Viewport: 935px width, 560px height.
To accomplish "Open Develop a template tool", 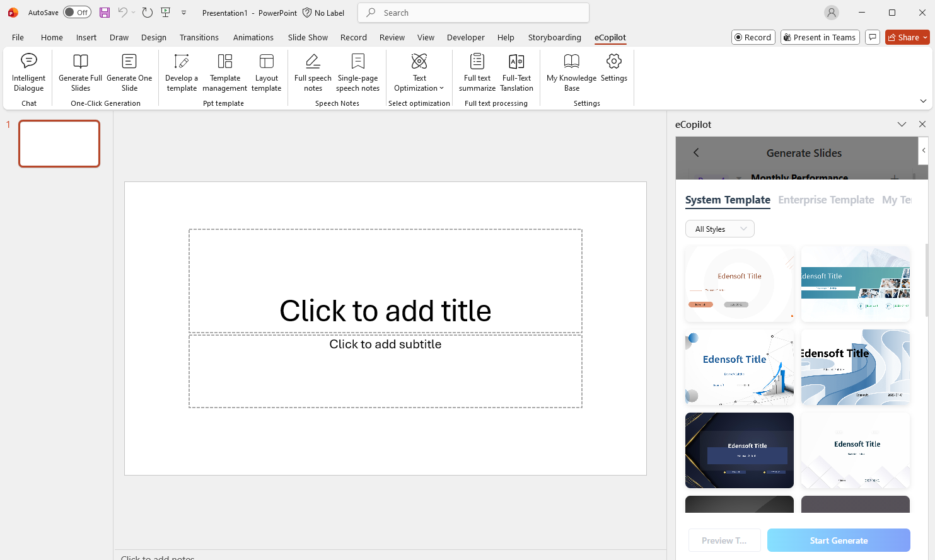I will click(181, 72).
